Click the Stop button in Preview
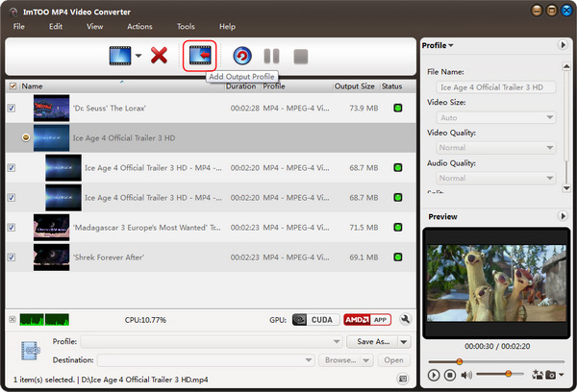Image resolution: width=577 pixels, height=392 pixels. point(450,375)
